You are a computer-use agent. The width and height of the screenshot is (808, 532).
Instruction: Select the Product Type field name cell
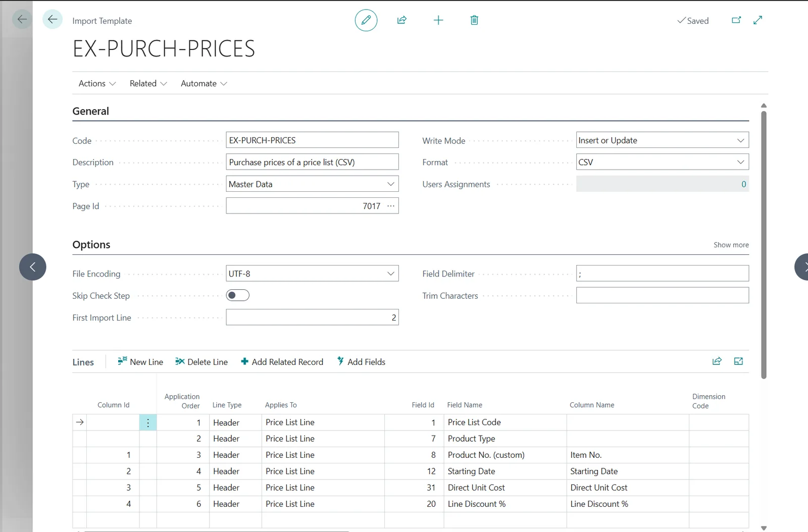pyautogui.click(x=505, y=439)
